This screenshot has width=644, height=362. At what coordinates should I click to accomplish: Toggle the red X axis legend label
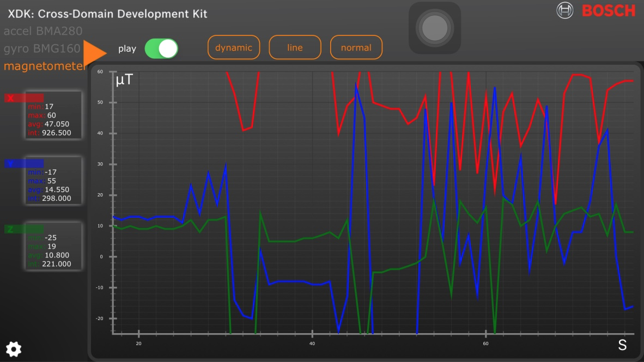pos(16,98)
